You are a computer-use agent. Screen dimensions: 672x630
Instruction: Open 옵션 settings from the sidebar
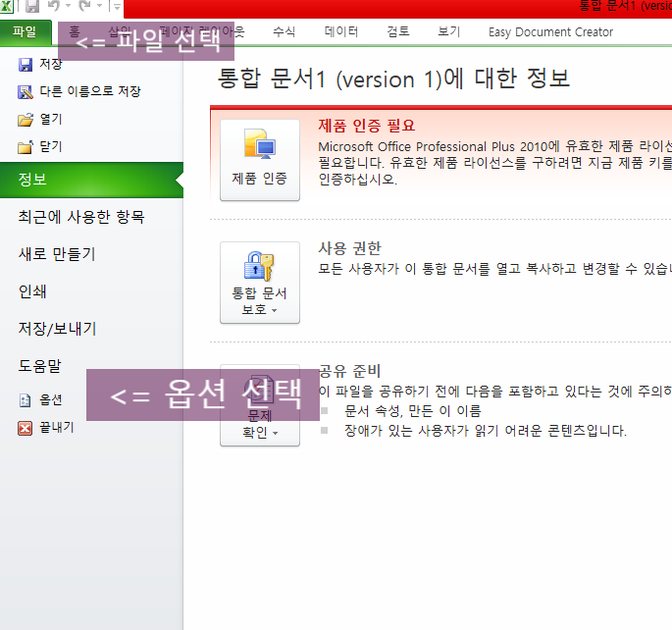coord(51,399)
